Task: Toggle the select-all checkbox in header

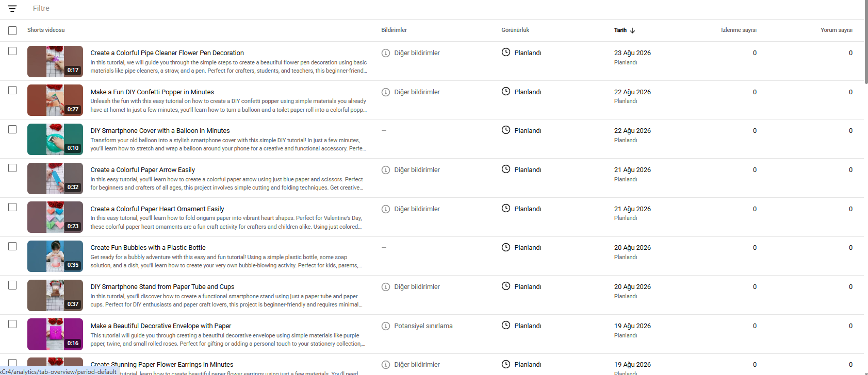Action: click(x=12, y=30)
